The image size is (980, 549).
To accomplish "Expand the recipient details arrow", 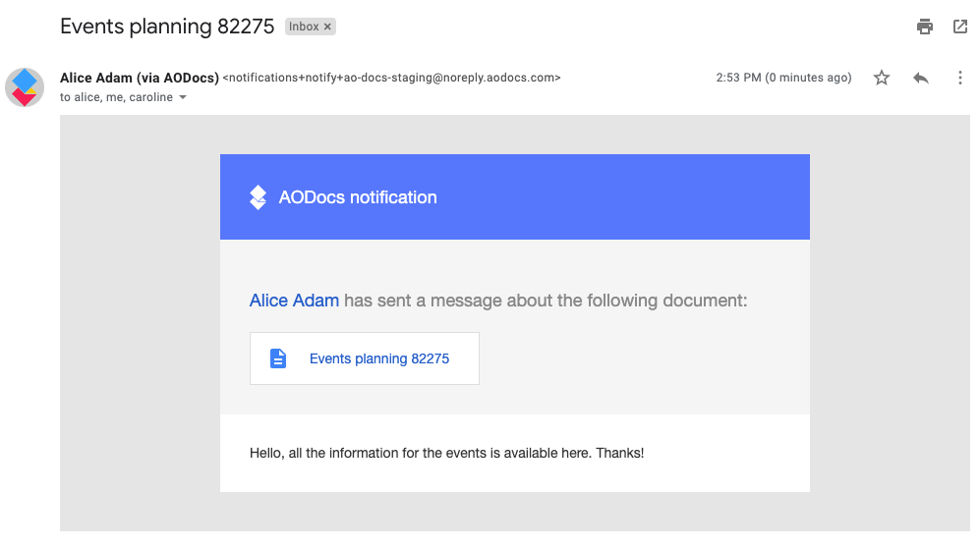I will pyautogui.click(x=183, y=97).
